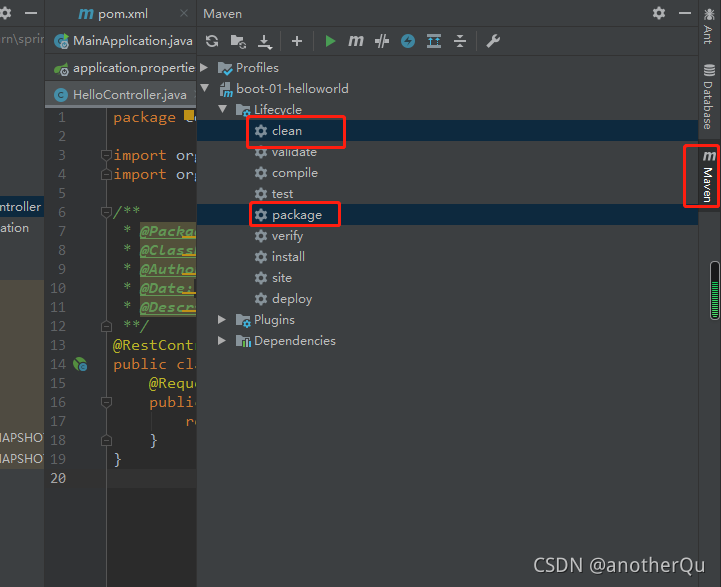Expand the Profiles node
The width and height of the screenshot is (721, 587).
tap(205, 68)
